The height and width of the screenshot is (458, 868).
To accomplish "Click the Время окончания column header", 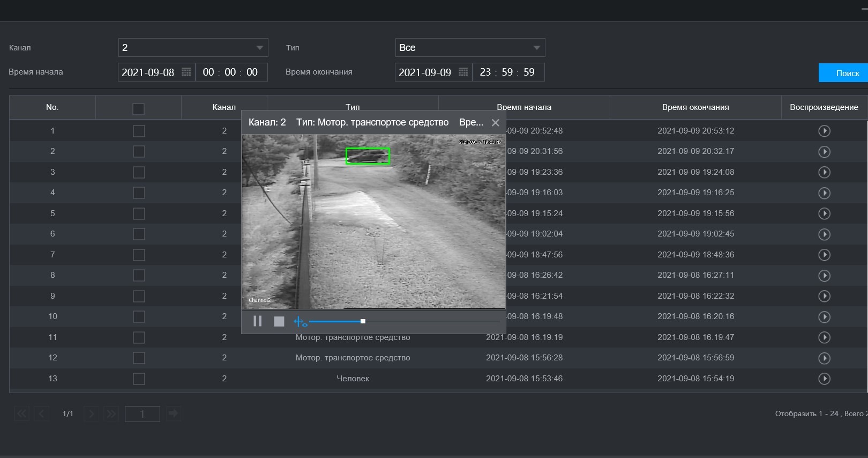I will click(695, 107).
